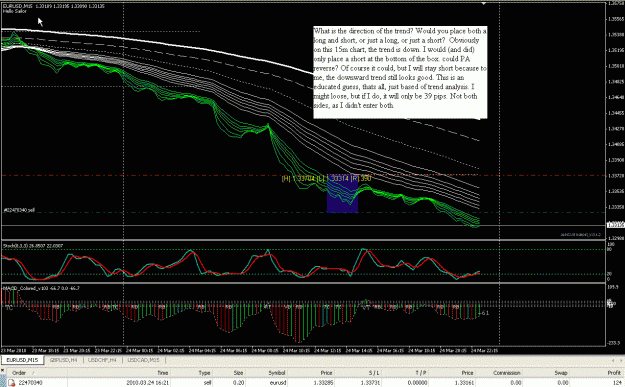The width and height of the screenshot is (625, 387).
Task: Click the Stoch(8,3,3) indicator label
Action: (33, 246)
